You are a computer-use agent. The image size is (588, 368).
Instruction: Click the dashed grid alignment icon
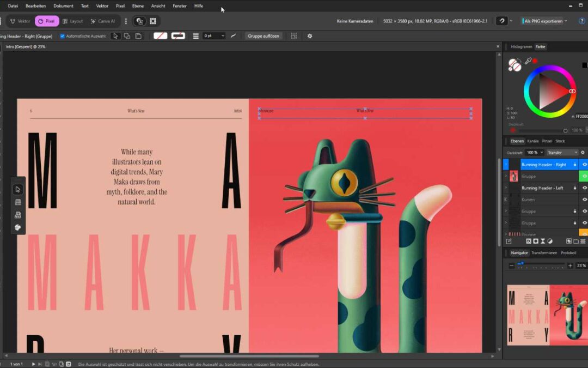(x=294, y=36)
